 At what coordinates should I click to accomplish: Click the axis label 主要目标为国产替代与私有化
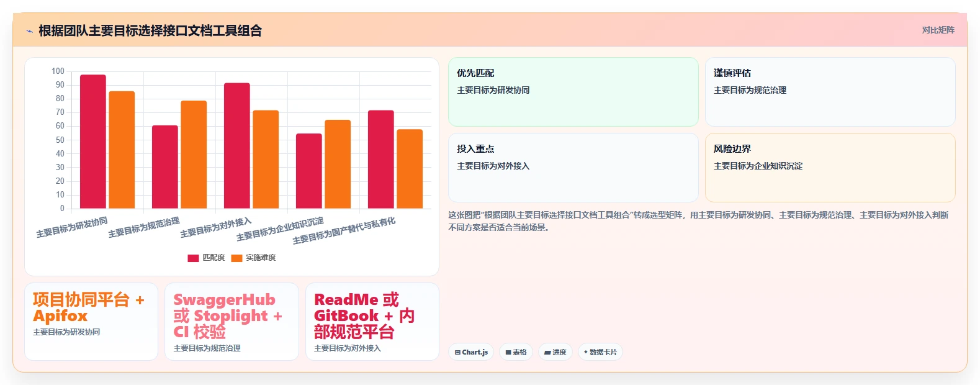344,231
